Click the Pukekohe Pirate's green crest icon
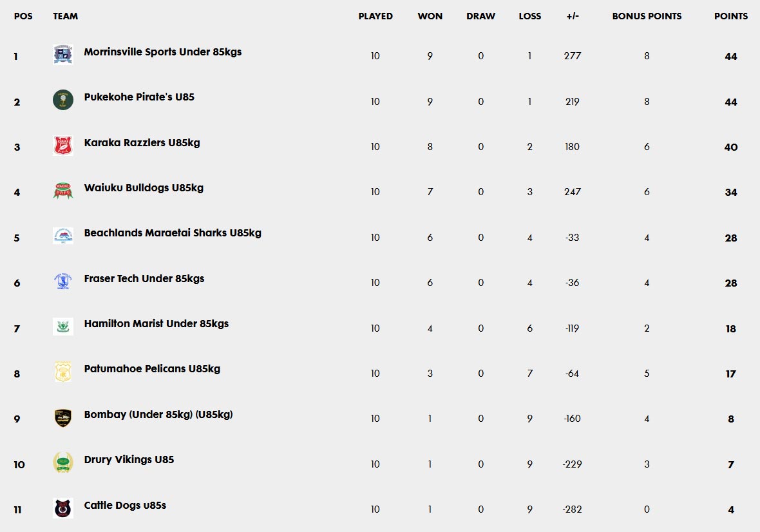Image resolution: width=760 pixels, height=532 pixels. pyautogui.click(x=63, y=100)
